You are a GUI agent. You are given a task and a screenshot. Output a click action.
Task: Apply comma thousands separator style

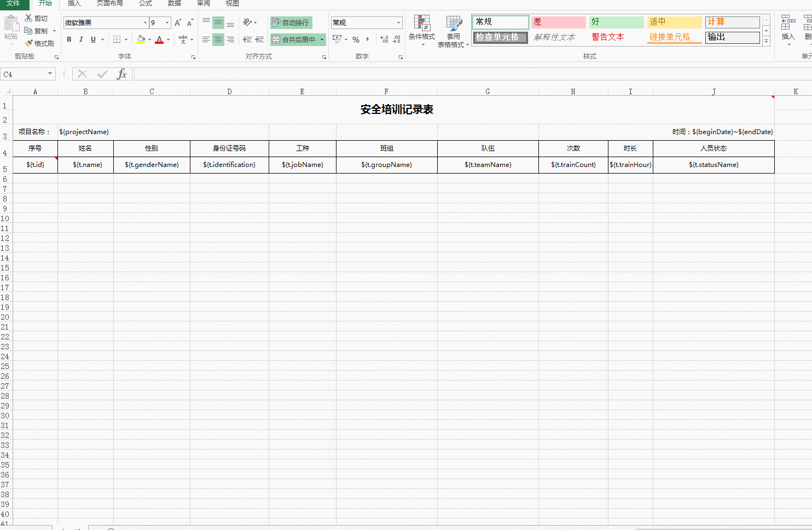368,39
